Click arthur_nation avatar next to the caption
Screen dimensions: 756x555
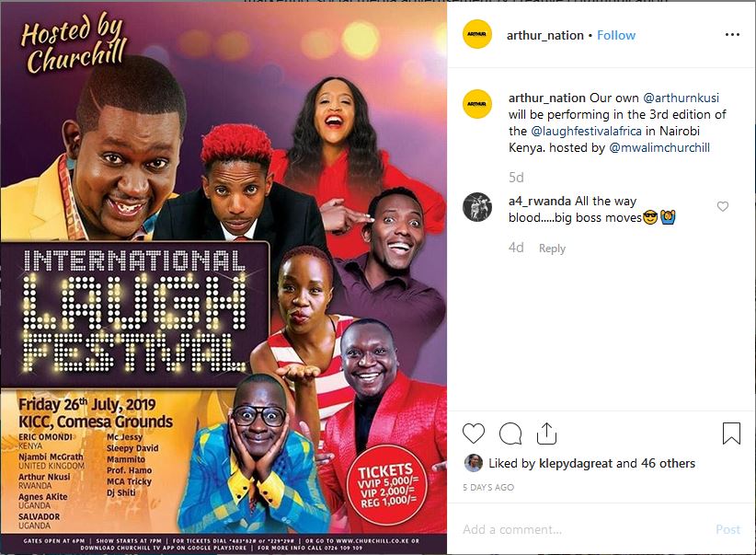(x=476, y=104)
